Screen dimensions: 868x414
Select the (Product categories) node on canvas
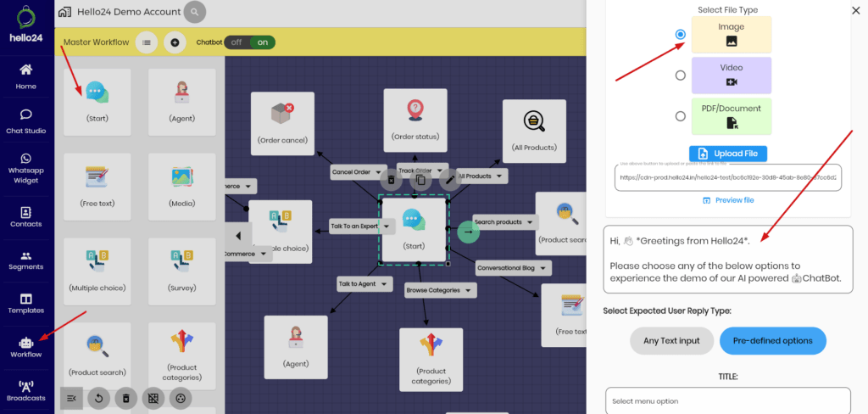(x=431, y=360)
